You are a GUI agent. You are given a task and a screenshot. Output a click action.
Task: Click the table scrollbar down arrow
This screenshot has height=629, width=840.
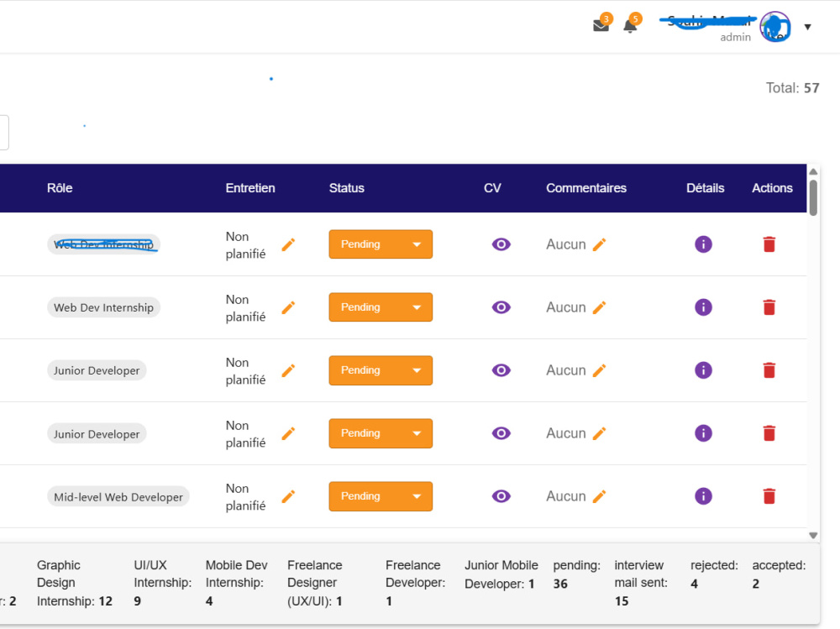tap(813, 535)
